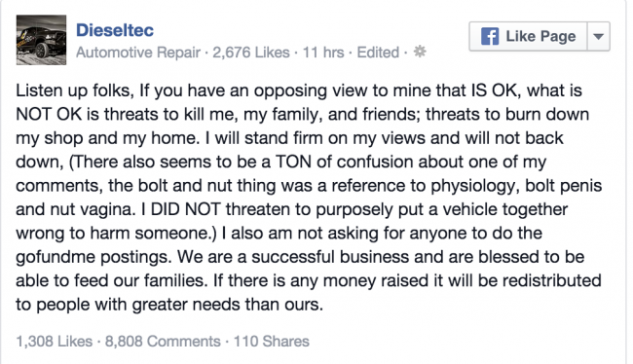Click the final line 'greater needs than ours'

[228, 305]
